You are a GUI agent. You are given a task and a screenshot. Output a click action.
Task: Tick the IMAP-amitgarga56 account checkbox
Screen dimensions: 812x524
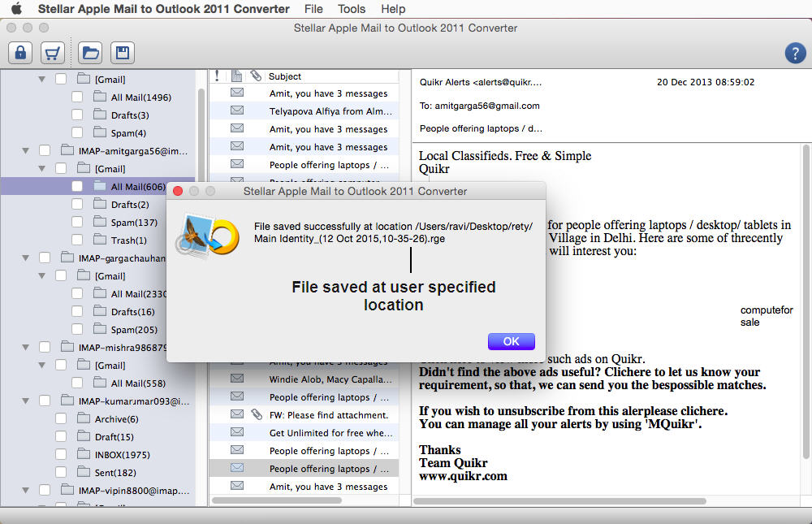coord(45,151)
